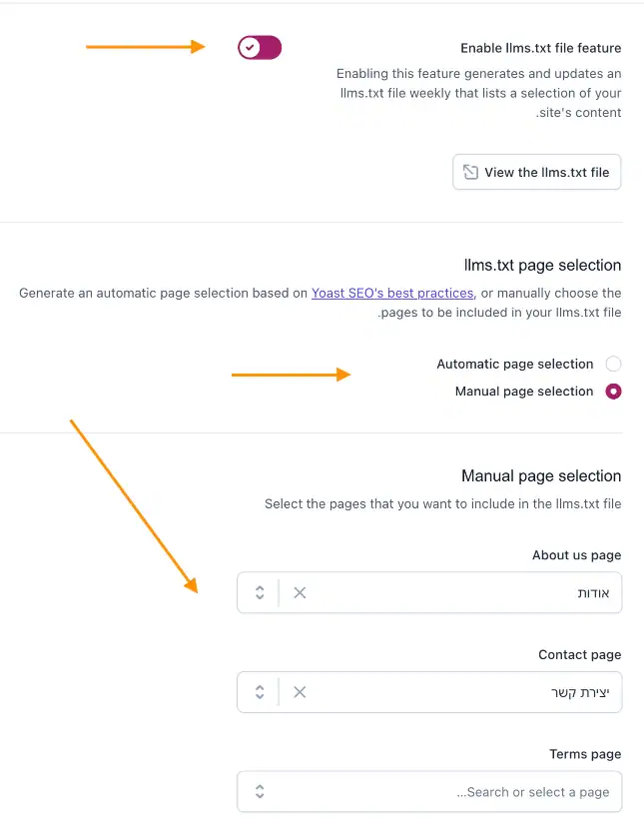
Task: Clear the Contact page selection
Action: click(300, 692)
